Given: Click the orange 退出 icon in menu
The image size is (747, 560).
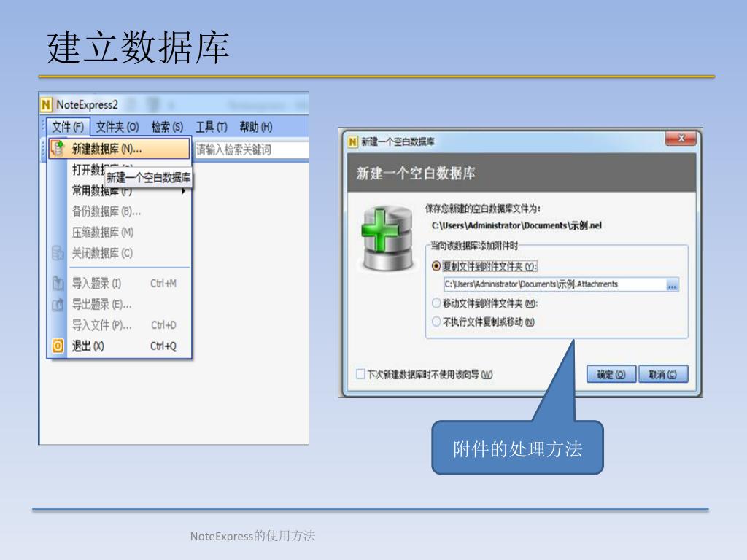Looking at the screenshot, I should click(x=58, y=346).
